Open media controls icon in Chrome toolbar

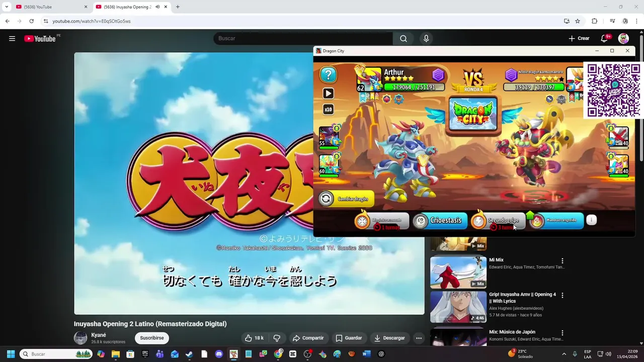point(612,21)
